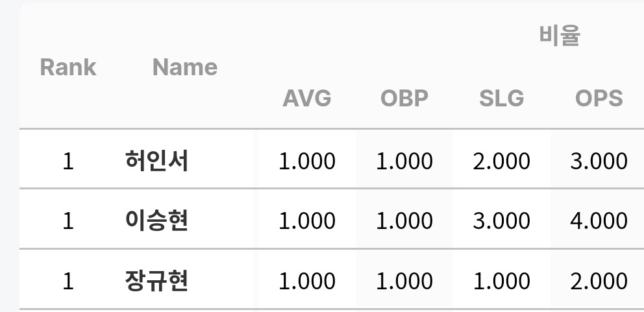644x312 pixels.
Task: Sort by the OPS column header
Action: coord(599,98)
